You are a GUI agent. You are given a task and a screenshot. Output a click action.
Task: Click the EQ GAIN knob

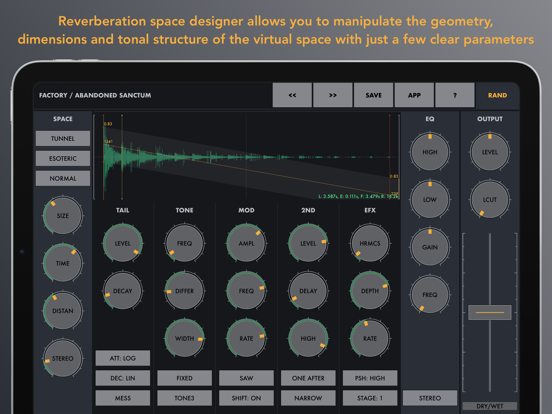(430, 247)
